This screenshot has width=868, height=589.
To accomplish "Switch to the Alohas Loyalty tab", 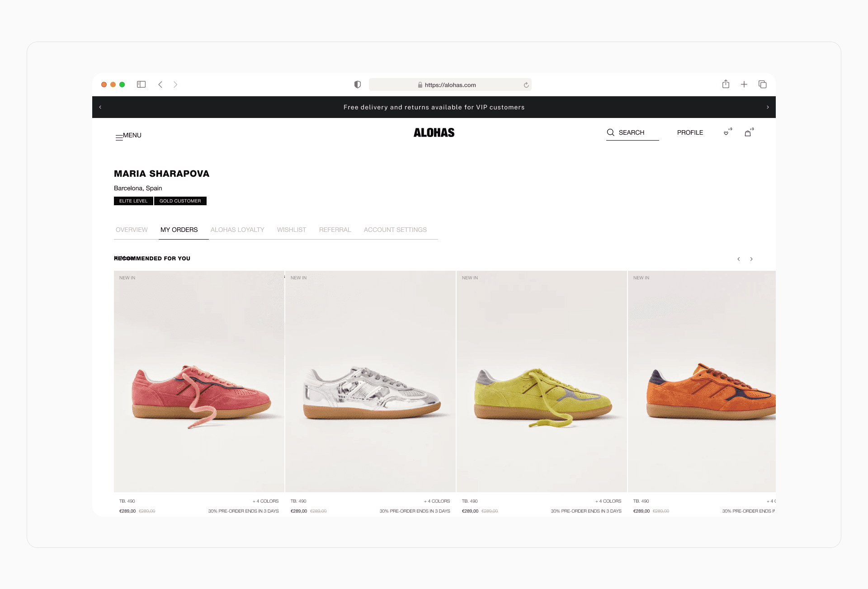I will (237, 230).
